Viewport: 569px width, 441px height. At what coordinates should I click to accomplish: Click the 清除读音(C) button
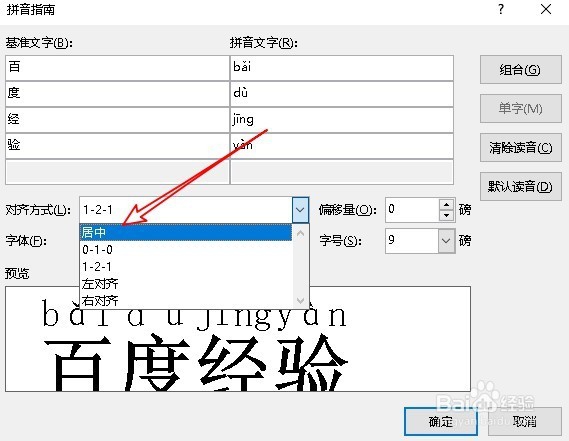tap(520, 147)
